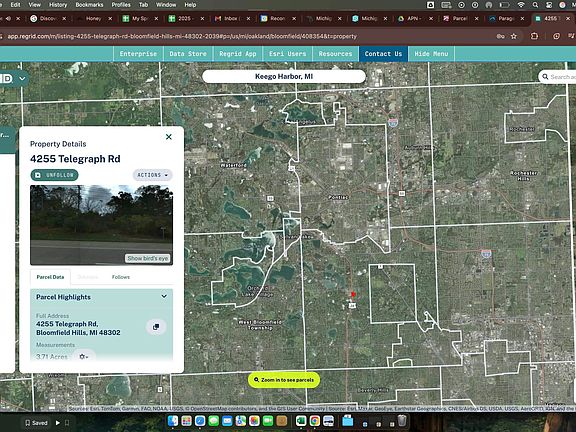Open the Regrid App menu
This screenshot has height=432, width=576.
(x=238, y=54)
